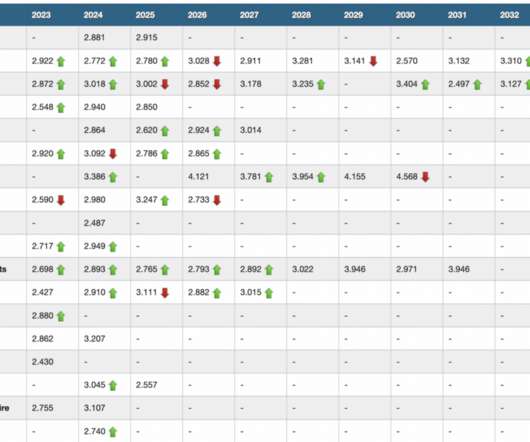Screen dimensions: 530x442
Task: Select the 2027 column header
Action: 249,15
